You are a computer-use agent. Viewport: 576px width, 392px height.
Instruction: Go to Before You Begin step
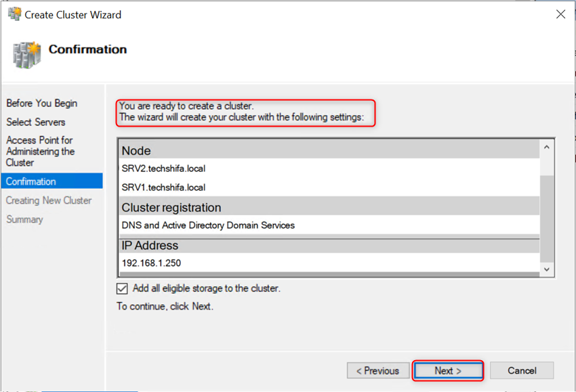[42, 104]
